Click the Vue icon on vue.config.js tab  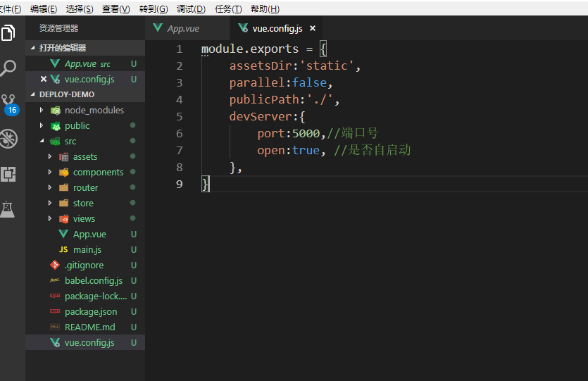pos(243,27)
